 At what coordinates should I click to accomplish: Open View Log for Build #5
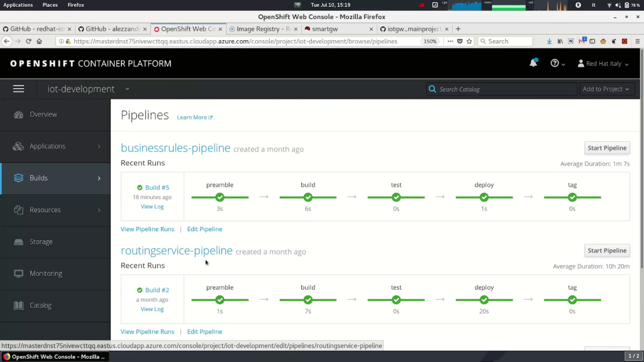pyautogui.click(x=152, y=207)
